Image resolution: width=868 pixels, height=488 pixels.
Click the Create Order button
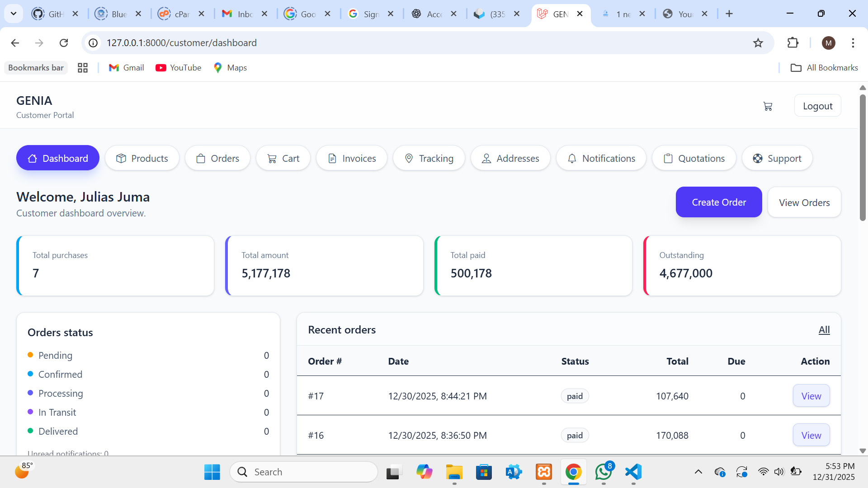click(x=718, y=202)
